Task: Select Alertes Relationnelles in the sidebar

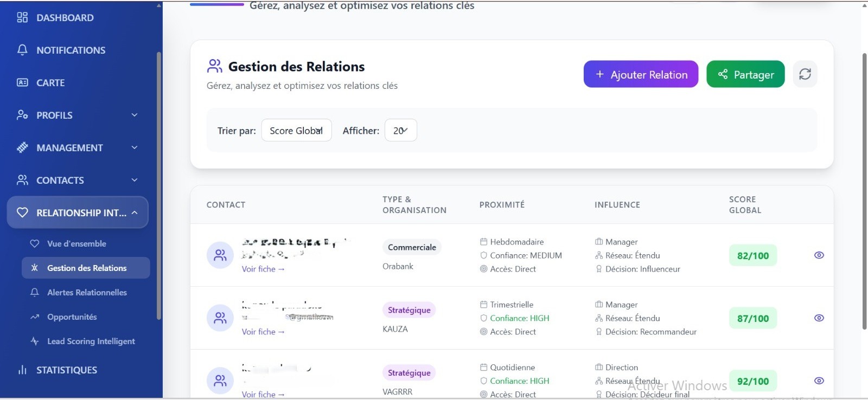Action: click(x=87, y=293)
